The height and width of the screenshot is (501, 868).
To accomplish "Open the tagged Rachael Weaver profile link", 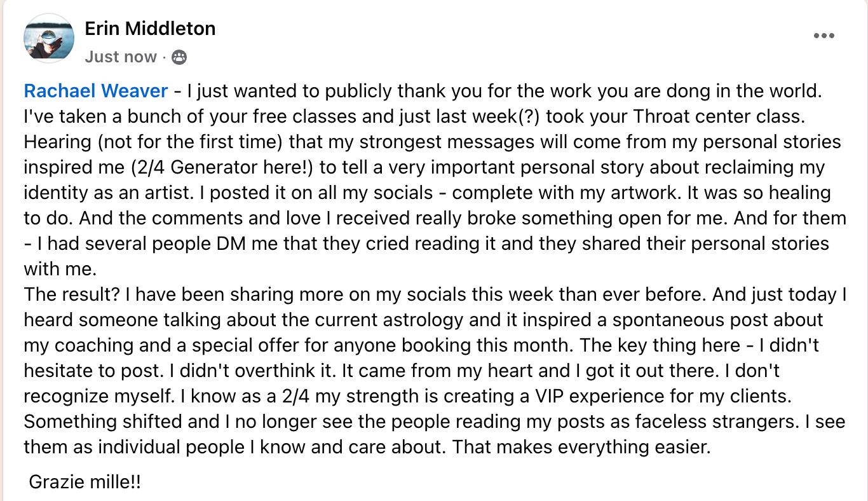I will 96,92.
